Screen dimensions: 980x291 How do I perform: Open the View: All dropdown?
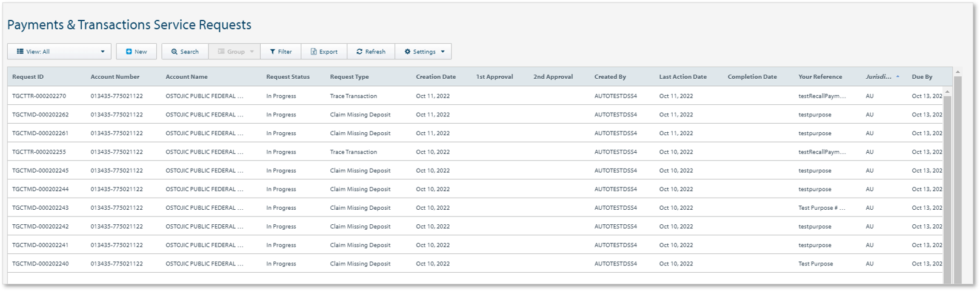59,52
